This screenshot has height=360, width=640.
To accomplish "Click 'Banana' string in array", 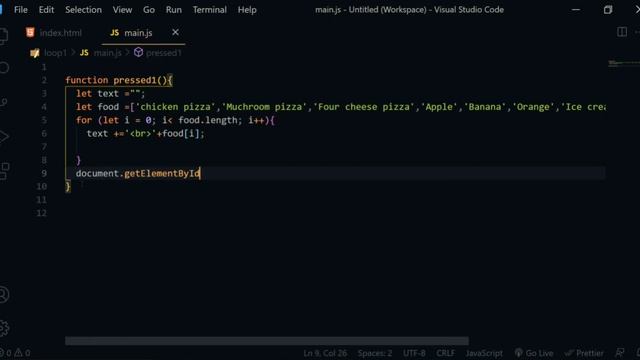I will coord(484,107).
